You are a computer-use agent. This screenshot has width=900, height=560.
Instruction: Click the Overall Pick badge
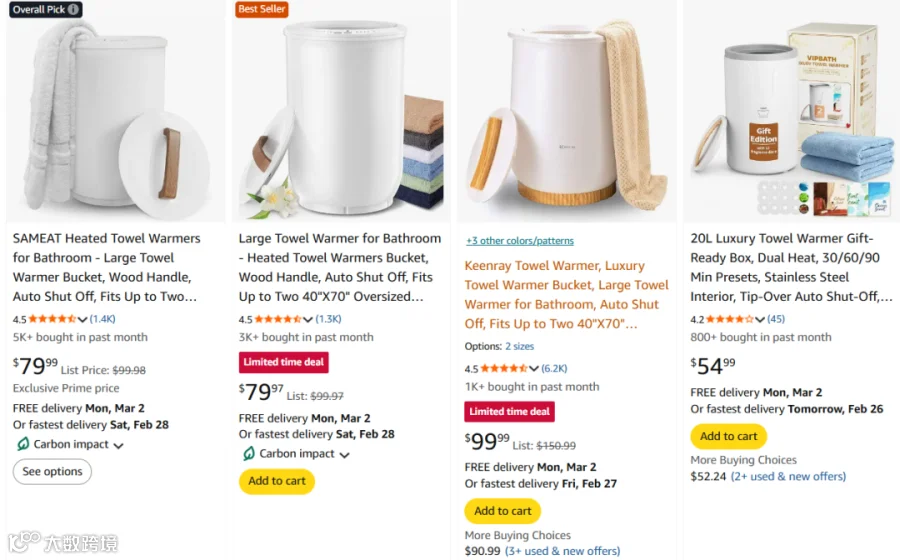pos(46,10)
